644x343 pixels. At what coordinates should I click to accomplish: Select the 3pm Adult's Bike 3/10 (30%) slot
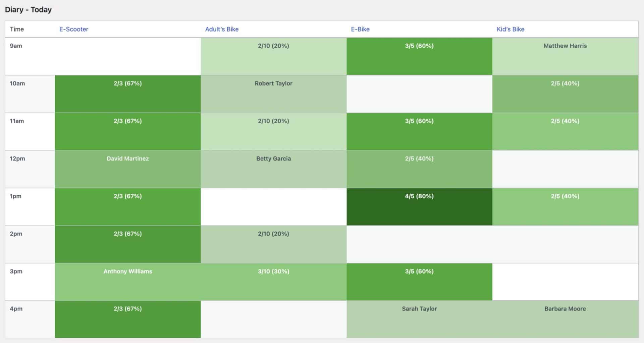point(273,282)
